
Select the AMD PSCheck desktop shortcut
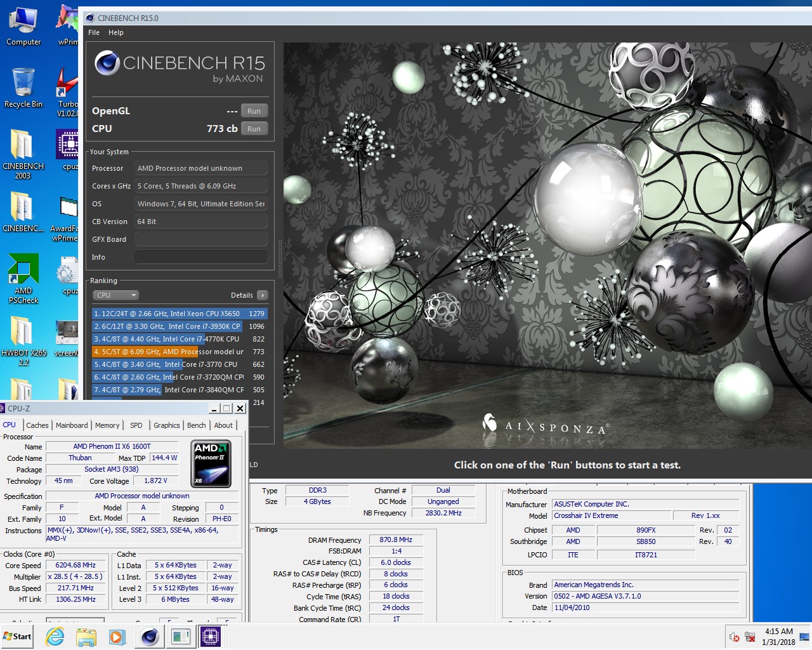click(23, 279)
